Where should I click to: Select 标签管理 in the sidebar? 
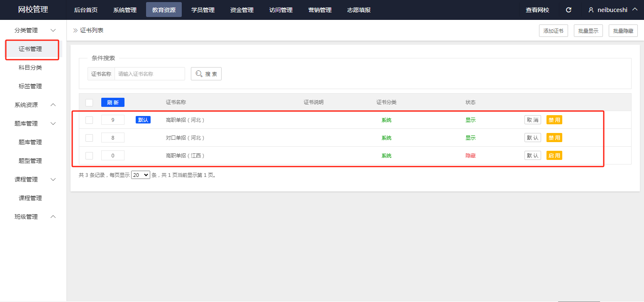click(30, 86)
